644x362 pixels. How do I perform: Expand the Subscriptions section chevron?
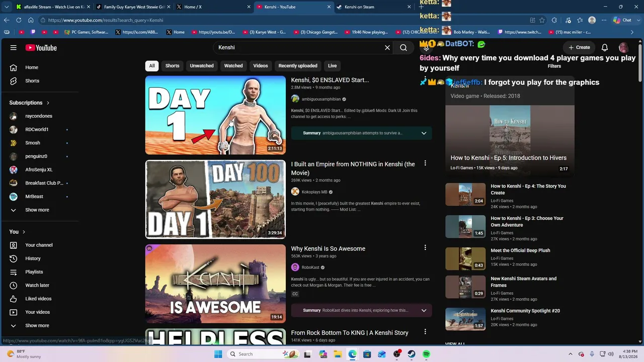48,103
